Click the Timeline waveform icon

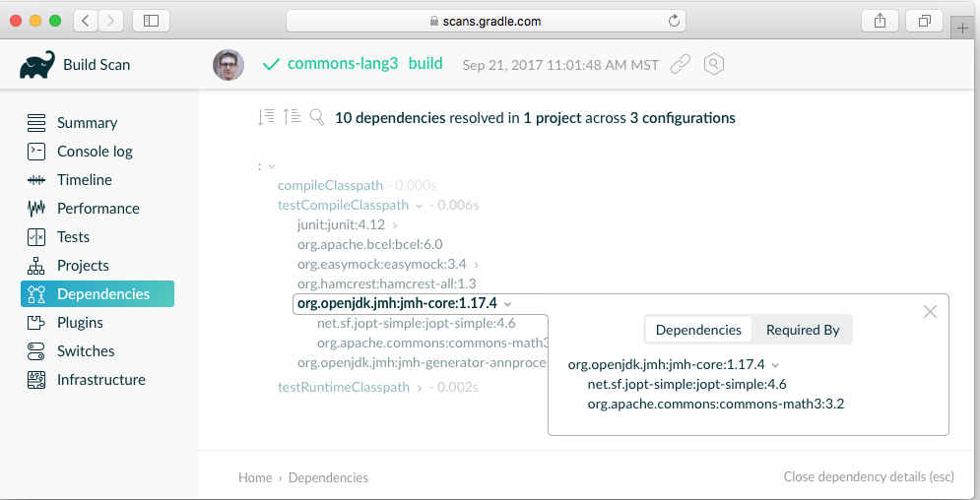pos(36,180)
